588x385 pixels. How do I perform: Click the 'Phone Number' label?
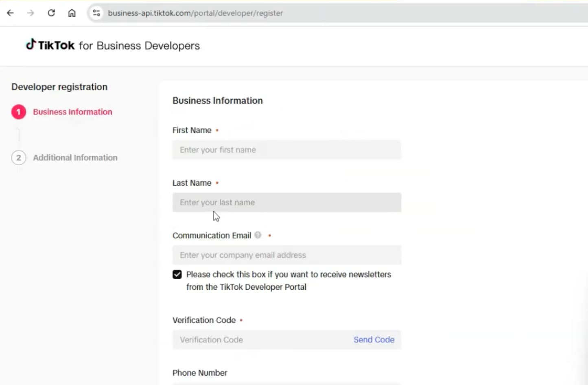200,373
